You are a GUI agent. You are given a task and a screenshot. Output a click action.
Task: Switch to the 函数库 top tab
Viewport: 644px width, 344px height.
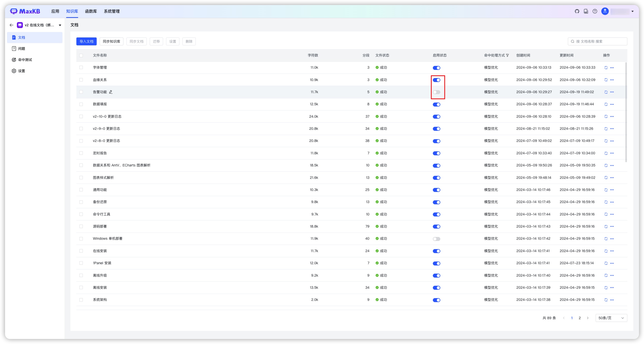pyautogui.click(x=91, y=11)
